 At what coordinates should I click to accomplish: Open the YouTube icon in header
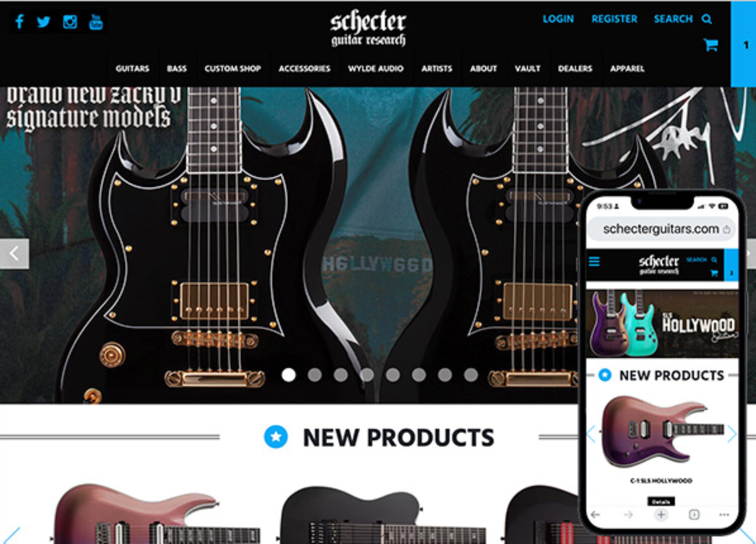[96, 22]
